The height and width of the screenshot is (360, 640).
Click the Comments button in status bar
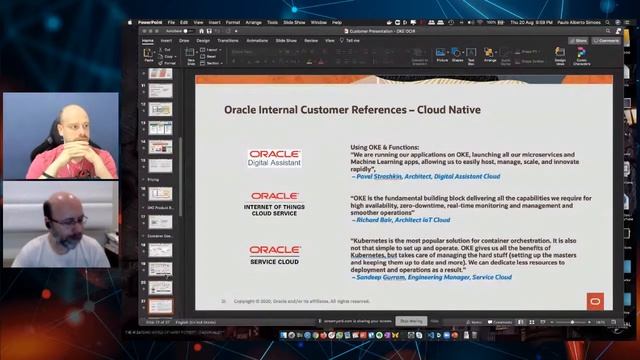[x=500, y=322]
